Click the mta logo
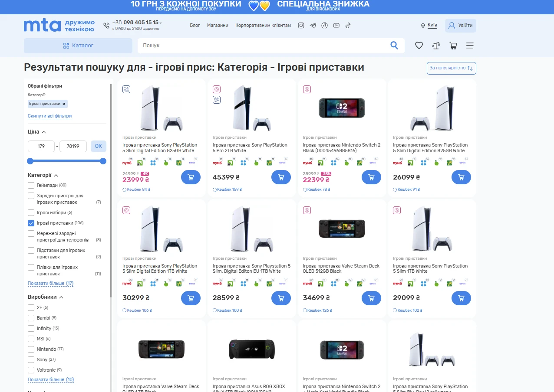Screen dimensions: 554x392 (59, 26)
